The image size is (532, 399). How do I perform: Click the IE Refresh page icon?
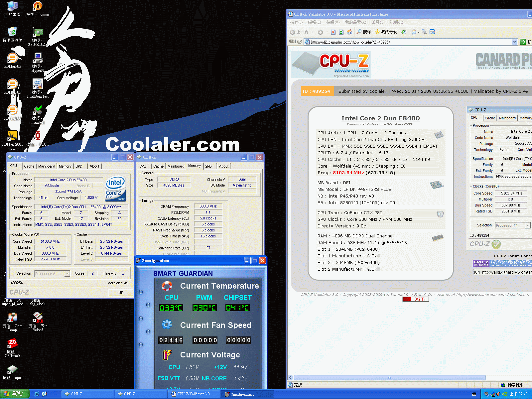341,32
